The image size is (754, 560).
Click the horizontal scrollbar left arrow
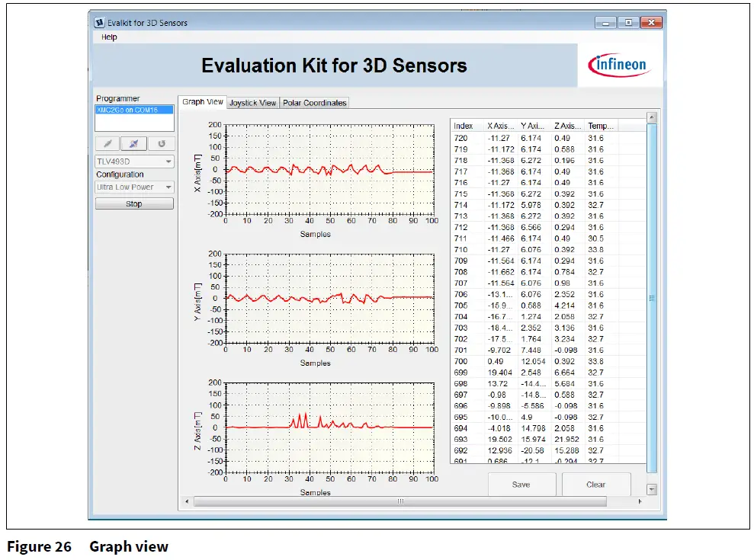tap(187, 501)
